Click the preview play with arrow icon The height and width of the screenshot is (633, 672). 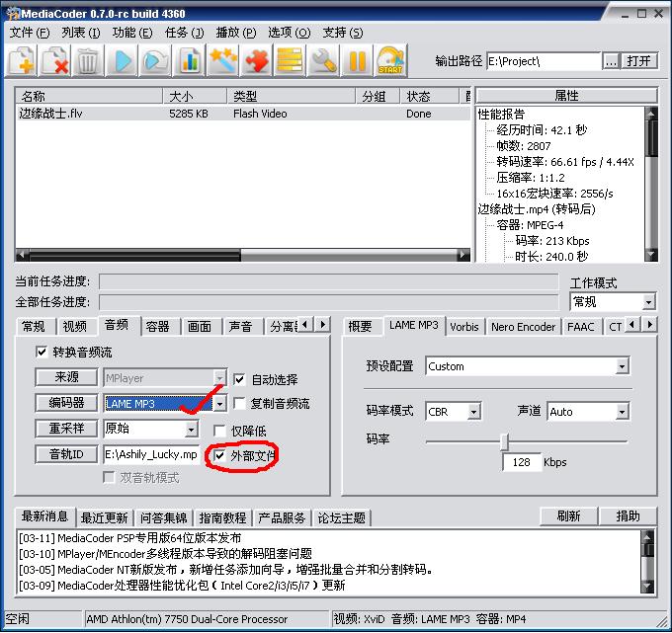tap(155, 60)
